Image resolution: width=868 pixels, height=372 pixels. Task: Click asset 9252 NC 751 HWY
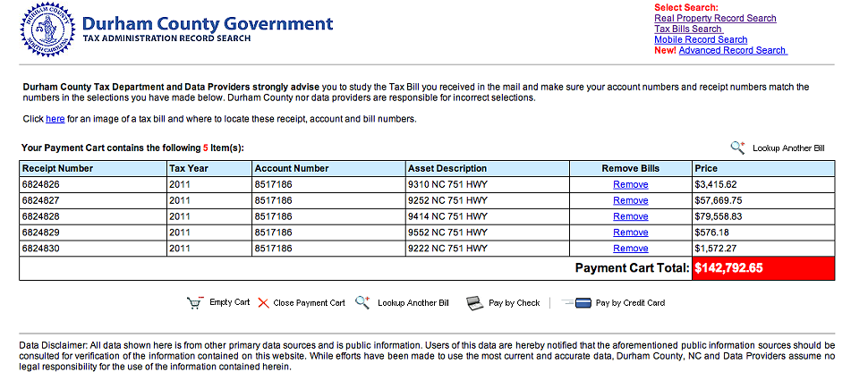click(447, 200)
